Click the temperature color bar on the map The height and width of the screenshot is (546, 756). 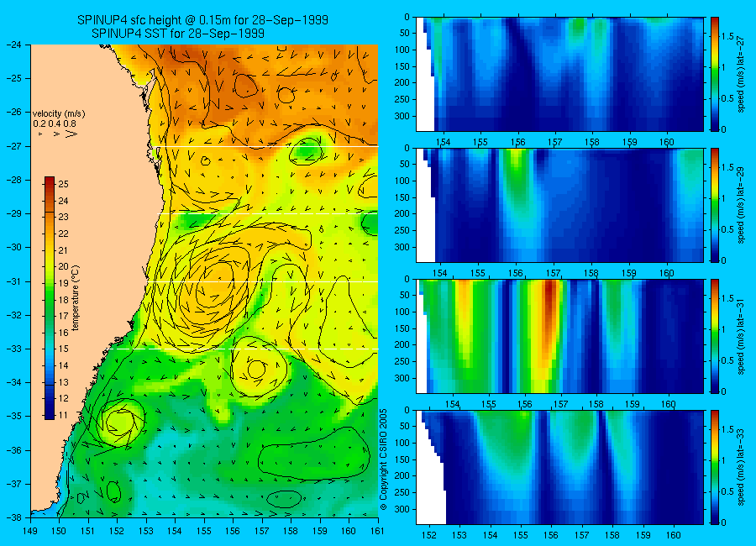click(50, 297)
